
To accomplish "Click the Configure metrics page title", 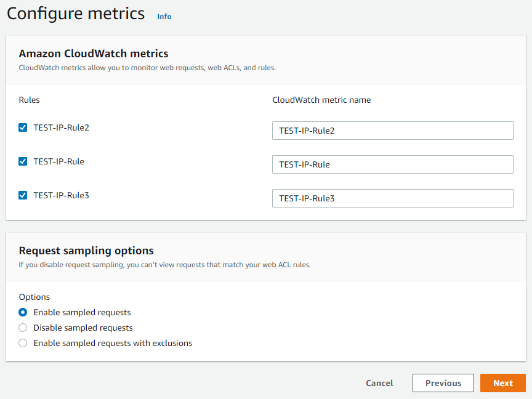I will (x=76, y=14).
